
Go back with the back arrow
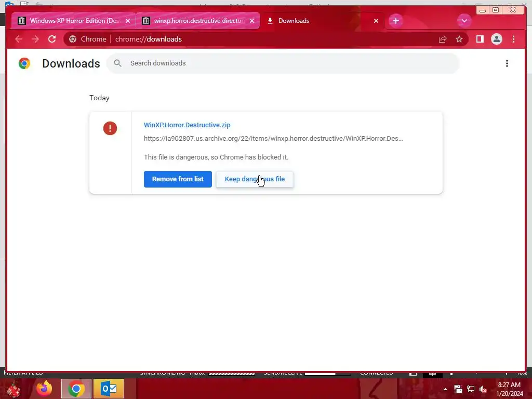[19, 39]
